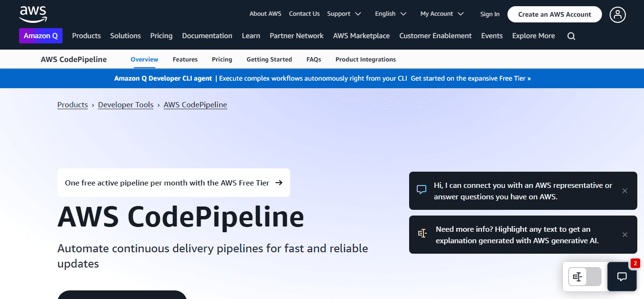Open the Documentation menu
644x299 pixels.
pos(207,36)
